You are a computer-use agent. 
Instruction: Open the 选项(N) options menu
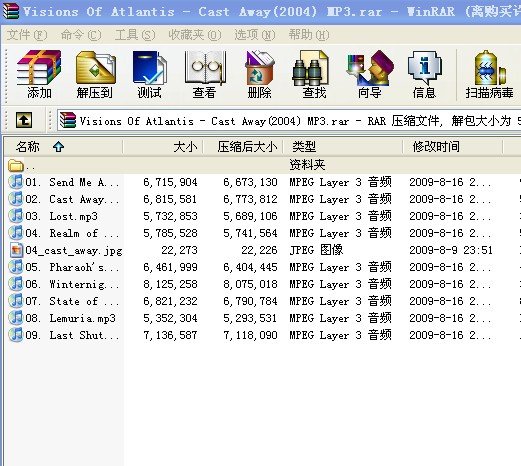(x=255, y=35)
